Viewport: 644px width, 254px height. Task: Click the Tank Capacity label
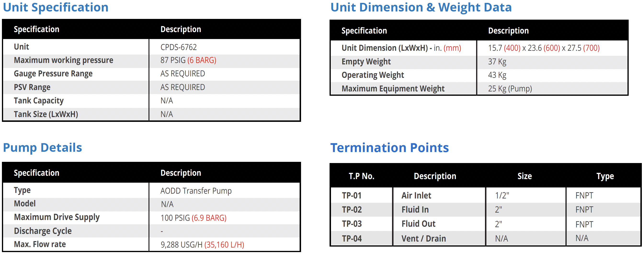pyautogui.click(x=39, y=101)
